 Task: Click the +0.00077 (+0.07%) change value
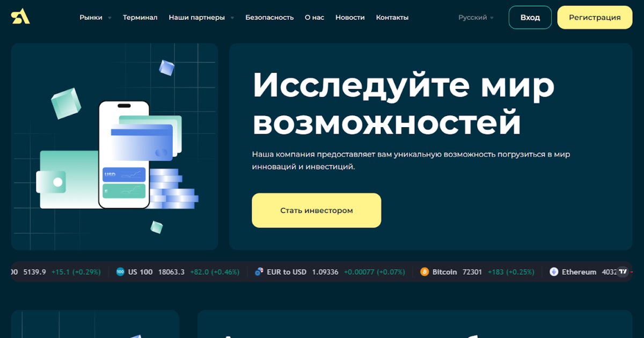pos(375,272)
